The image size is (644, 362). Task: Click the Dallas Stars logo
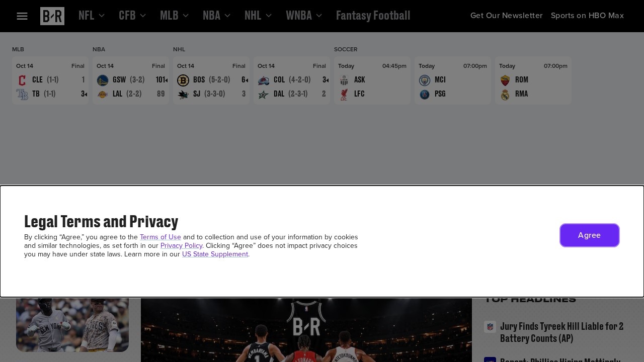(264, 94)
